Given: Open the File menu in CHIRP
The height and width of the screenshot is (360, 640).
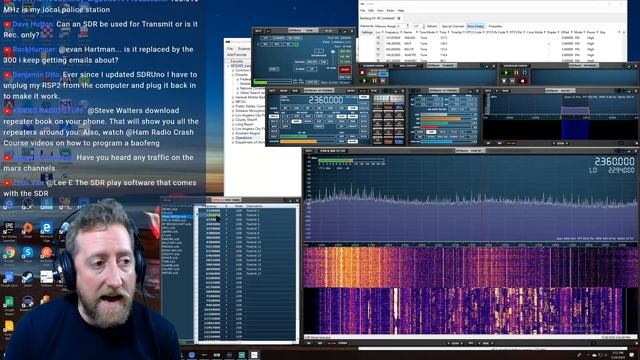Looking at the screenshot, I should pos(362,11).
